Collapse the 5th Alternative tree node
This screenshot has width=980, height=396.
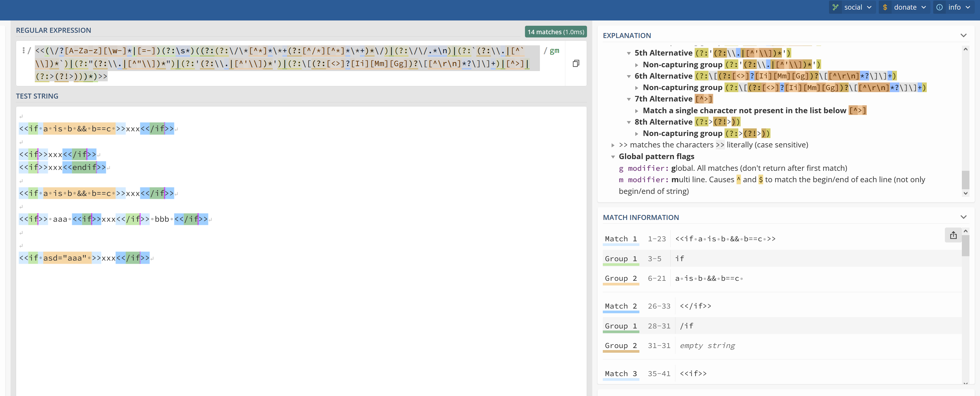click(629, 53)
